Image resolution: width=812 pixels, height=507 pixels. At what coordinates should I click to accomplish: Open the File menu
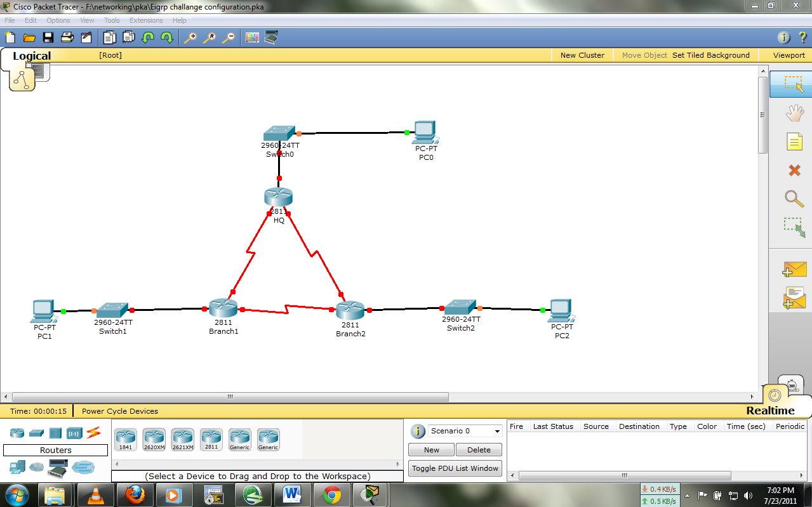[10, 20]
